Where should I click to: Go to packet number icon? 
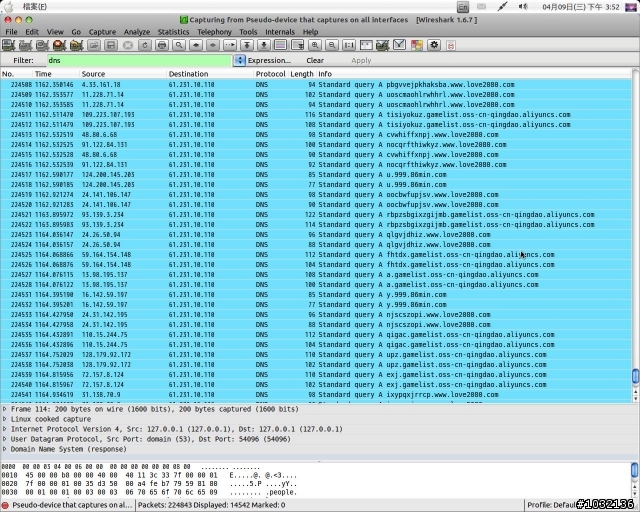pos(230,45)
